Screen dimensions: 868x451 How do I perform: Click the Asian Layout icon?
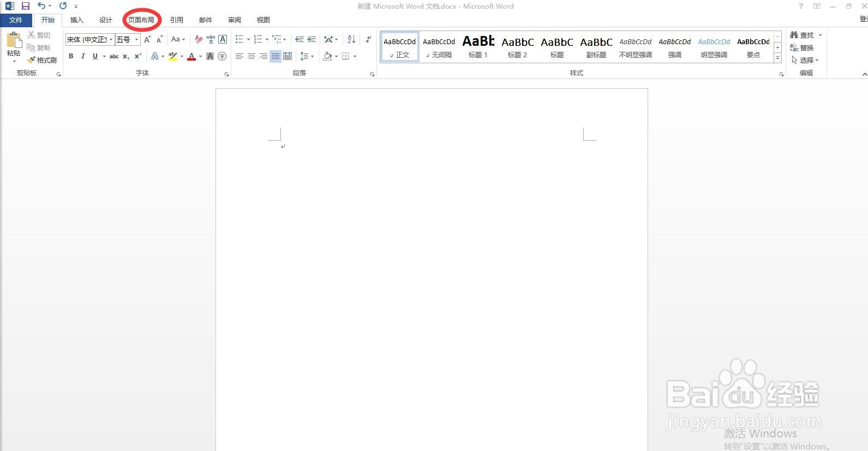(x=328, y=39)
